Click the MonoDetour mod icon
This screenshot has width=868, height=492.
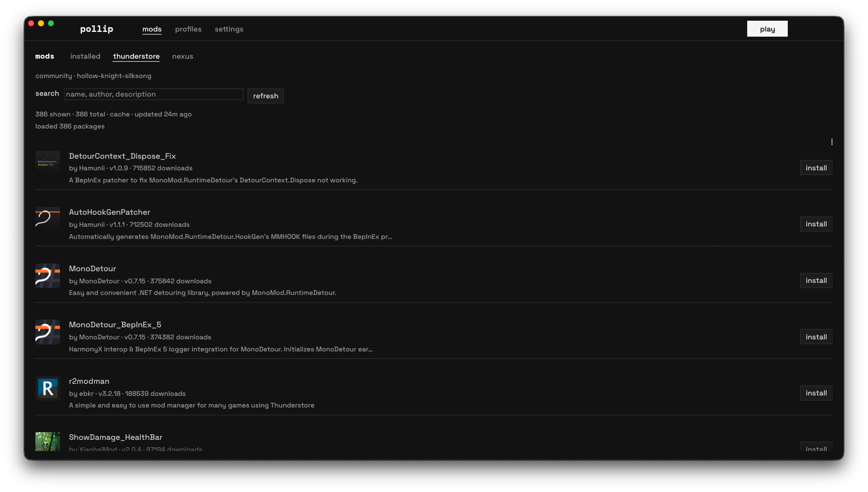(47, 276)
